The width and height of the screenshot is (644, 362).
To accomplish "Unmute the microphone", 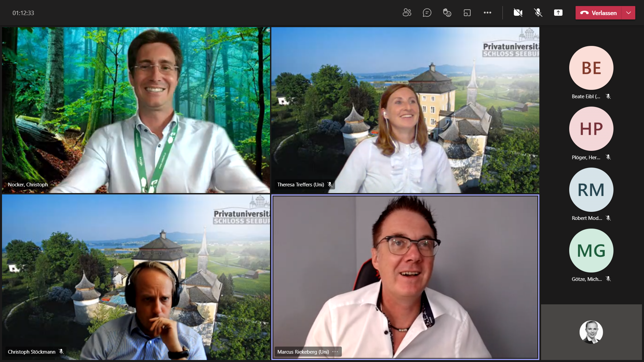I will [538, 13].
